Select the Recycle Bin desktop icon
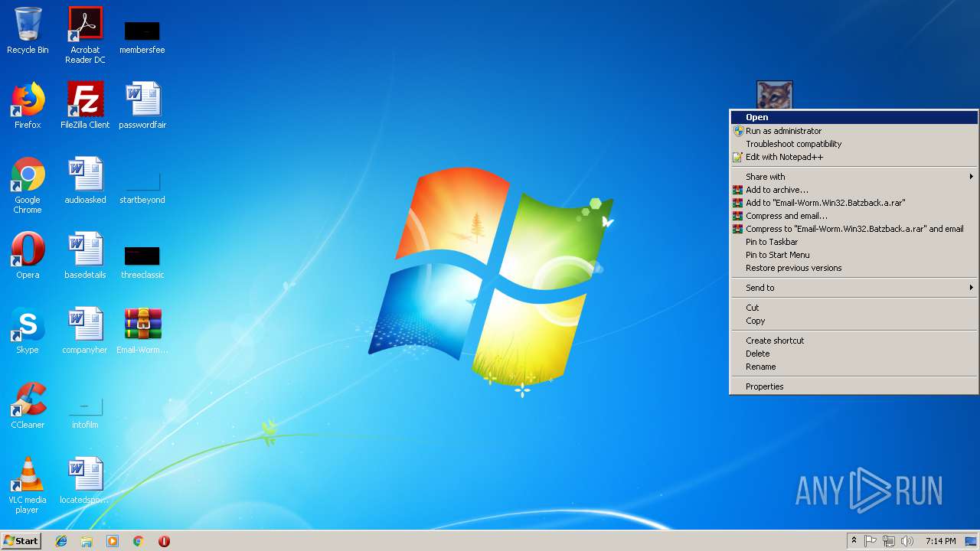 (x=28, y=31)
